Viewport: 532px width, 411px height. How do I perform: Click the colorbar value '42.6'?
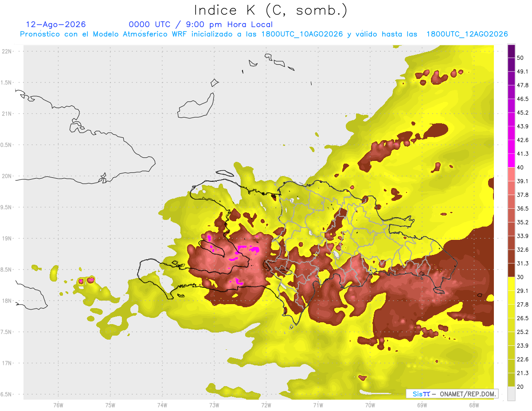522,140
